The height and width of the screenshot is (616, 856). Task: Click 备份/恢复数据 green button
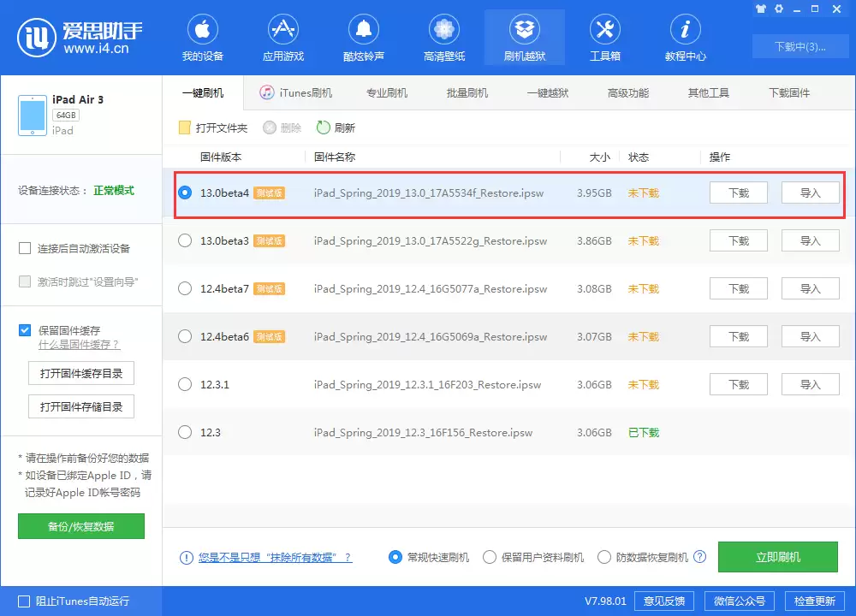click(x=81, y=526)
